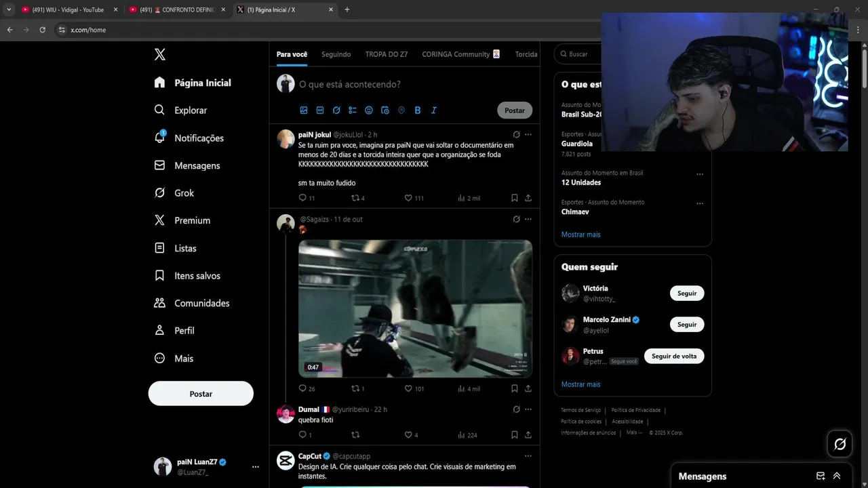
Task: Click the Grok enhance icon in the composer
Action: click(x=336, y=110)
